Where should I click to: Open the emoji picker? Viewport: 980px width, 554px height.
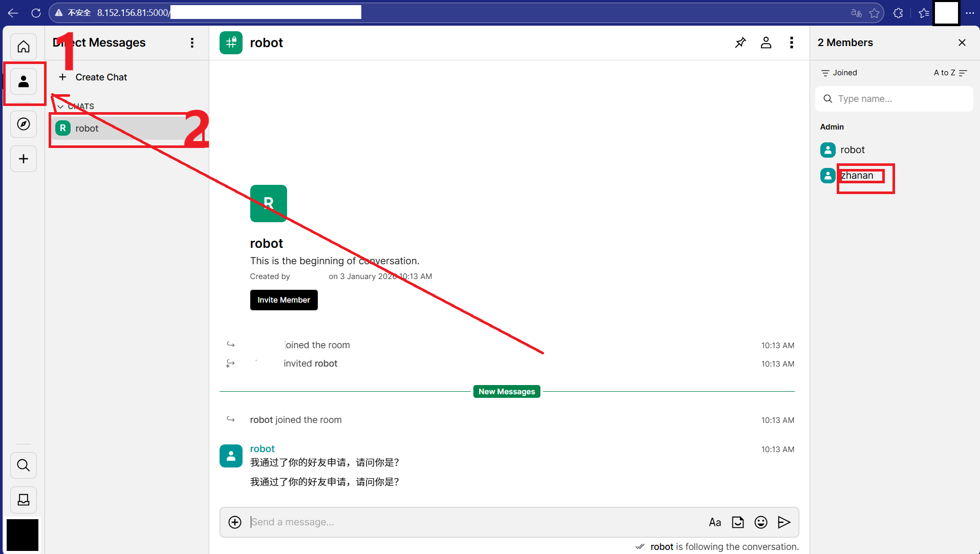pyautogui.click(x=760, y=522)
